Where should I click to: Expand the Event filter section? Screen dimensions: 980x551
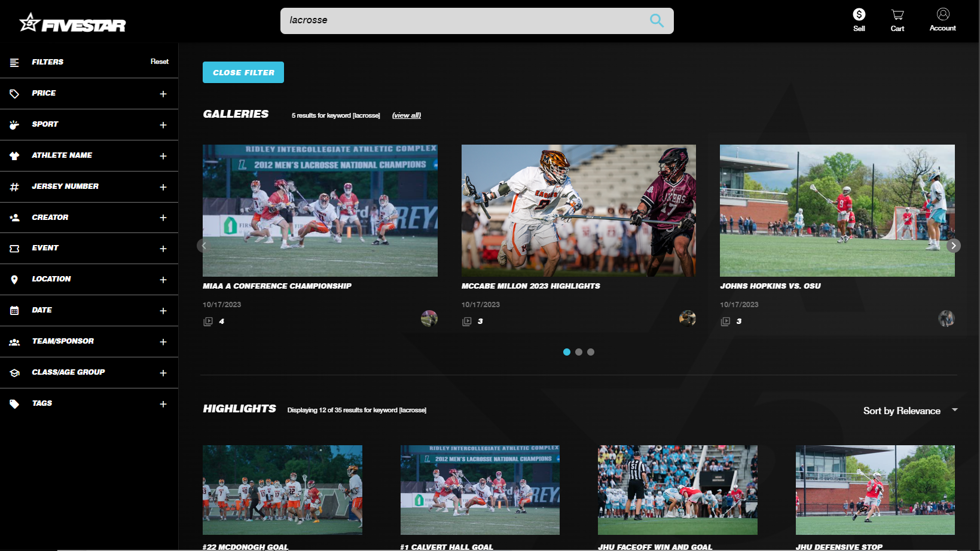pyautogui.click(x=163, y=249)
